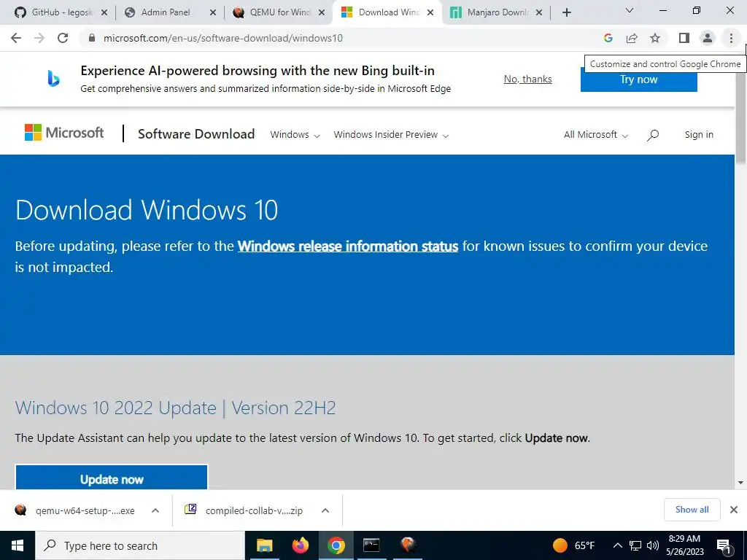Expand the Windows Insider Preview menu
Screen dimensions: 747x560
391,135
